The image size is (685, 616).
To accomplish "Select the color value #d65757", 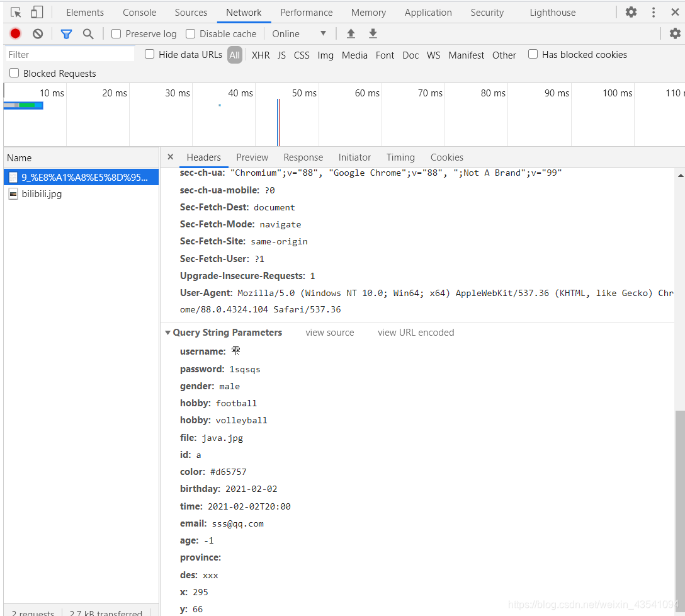I will (229, 472).
